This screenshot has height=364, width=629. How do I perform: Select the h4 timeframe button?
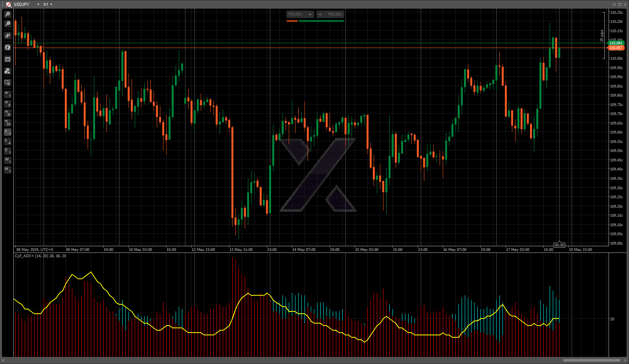click(x=7, y=141)
